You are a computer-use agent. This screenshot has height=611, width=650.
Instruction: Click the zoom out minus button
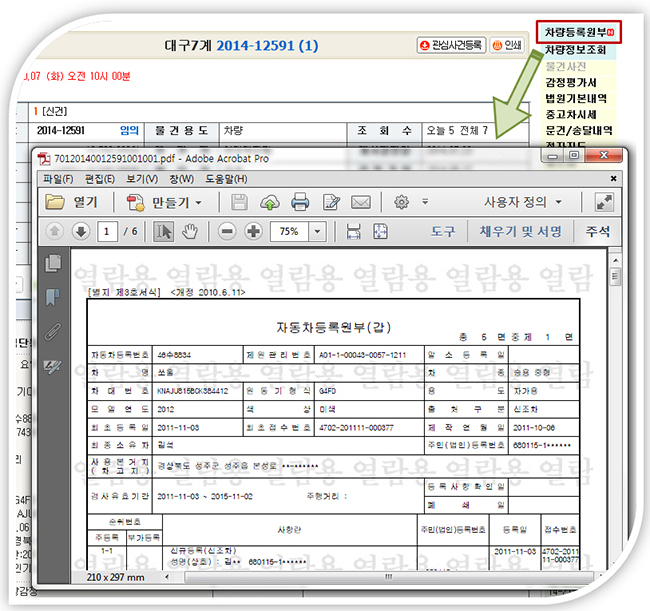[227, 231]
